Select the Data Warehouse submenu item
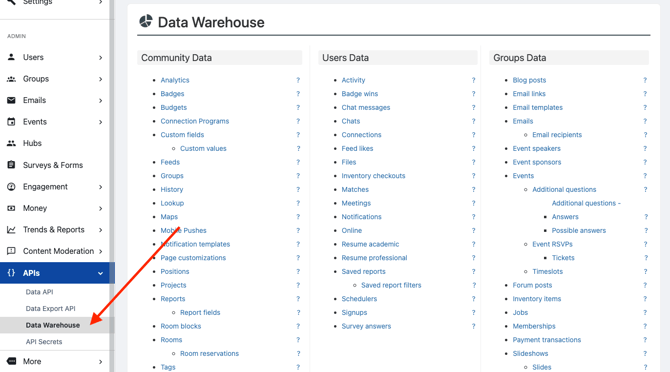The height and width of the screenshot is (372, 670). tap(53, 325)
